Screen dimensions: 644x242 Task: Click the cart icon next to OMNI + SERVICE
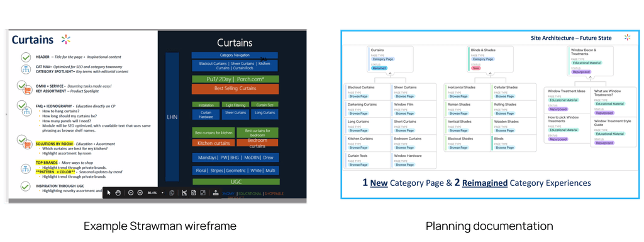pos(28,89)
